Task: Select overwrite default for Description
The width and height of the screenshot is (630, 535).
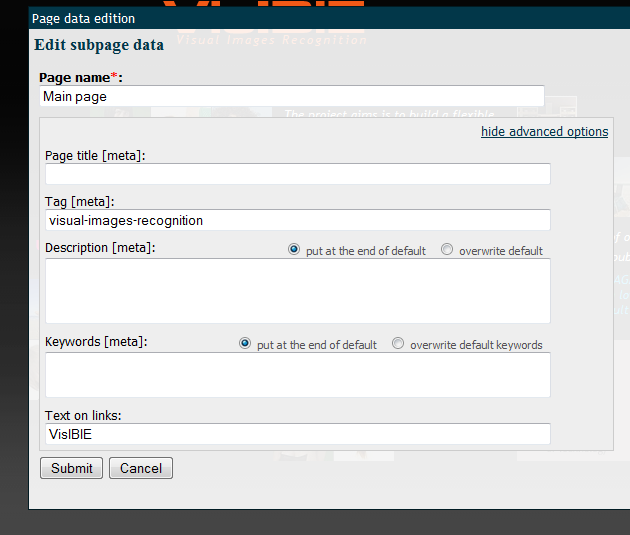Action: click(447, 249)
